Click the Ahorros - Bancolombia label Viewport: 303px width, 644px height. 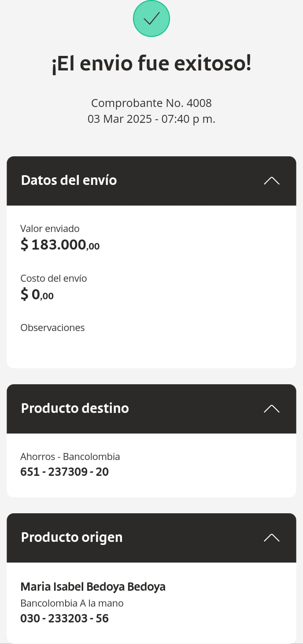[70, 456]
